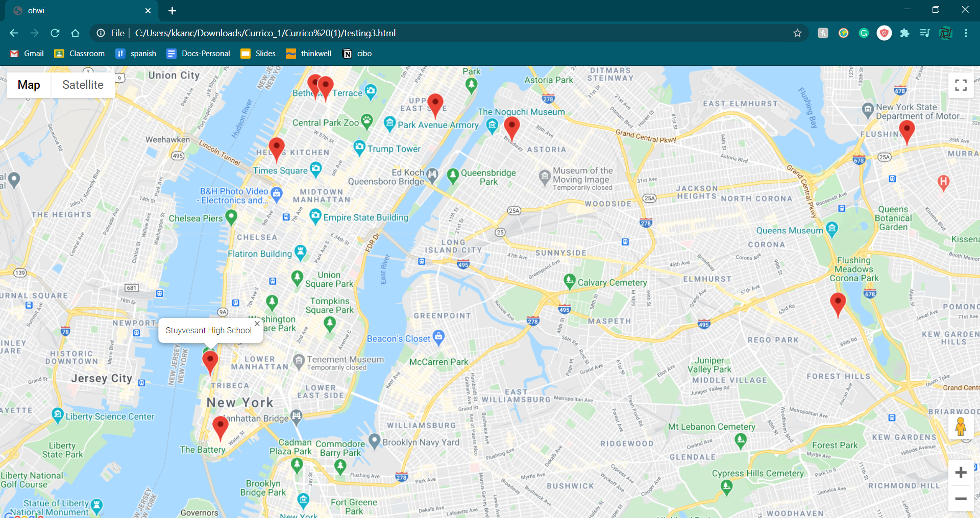Screen dimensions: 980x518
Task: Switch map to Satellite view
Action: [83, 85]
